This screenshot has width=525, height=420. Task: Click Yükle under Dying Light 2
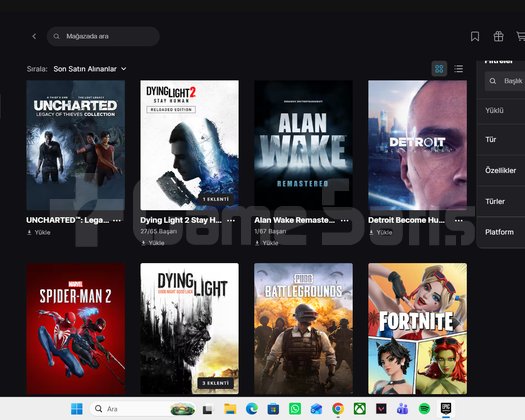tap(153, 243)
